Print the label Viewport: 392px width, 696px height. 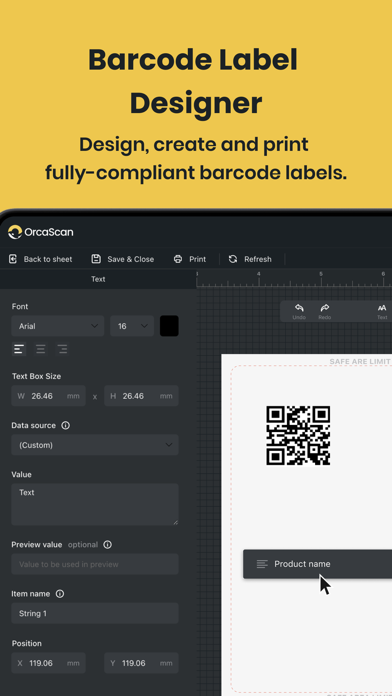pyautogui.click(x=190, y=259)
